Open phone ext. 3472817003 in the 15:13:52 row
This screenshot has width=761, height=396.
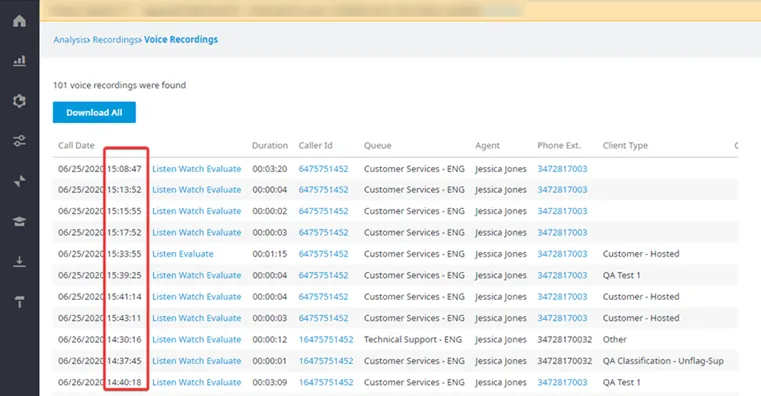(x=562, y=190)
